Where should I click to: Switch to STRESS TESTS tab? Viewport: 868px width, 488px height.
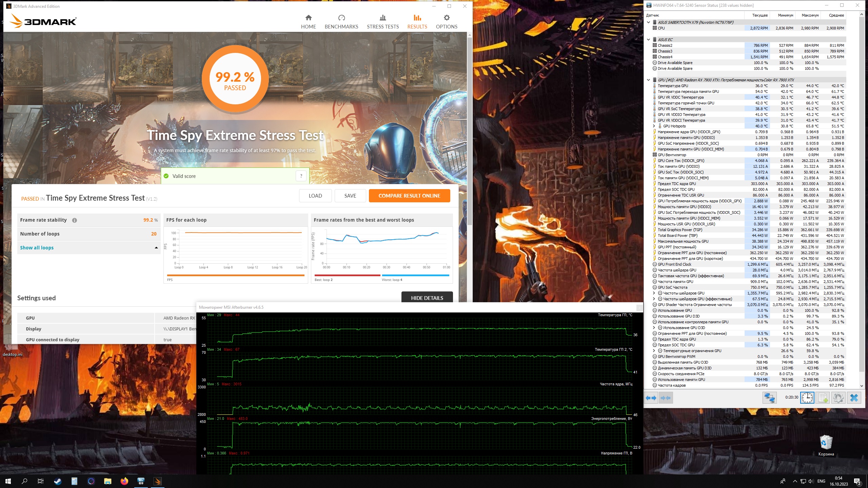click(x=382, y=22)
